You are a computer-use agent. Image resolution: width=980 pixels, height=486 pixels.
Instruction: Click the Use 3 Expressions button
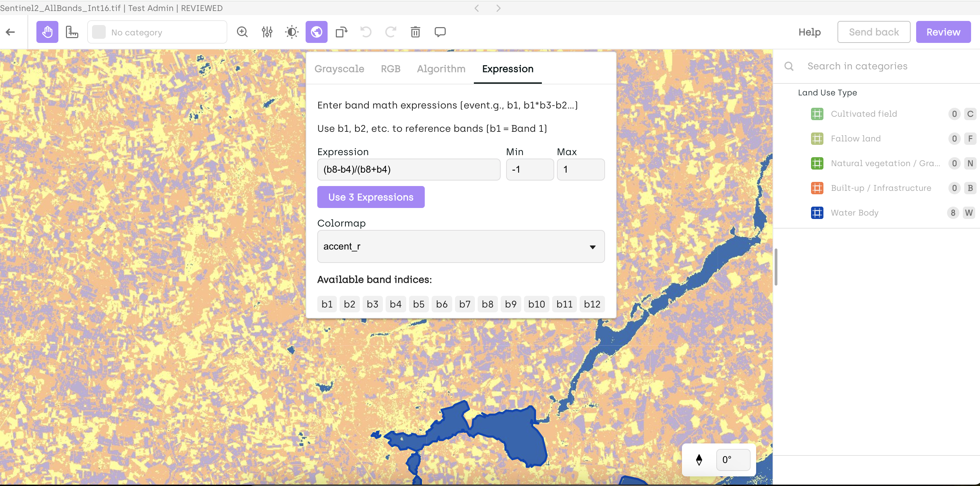click(x=371, y=197)
